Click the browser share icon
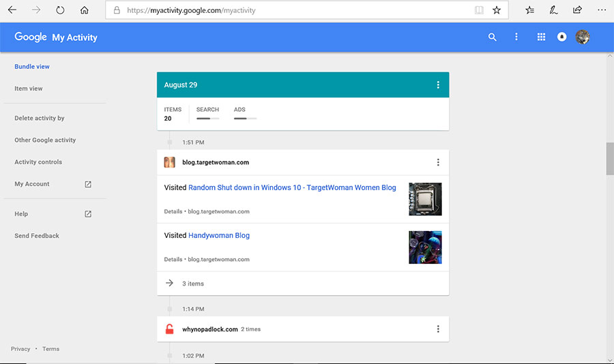Image resolution: width=614 pixels, height=364 pixels. [577, 10]
